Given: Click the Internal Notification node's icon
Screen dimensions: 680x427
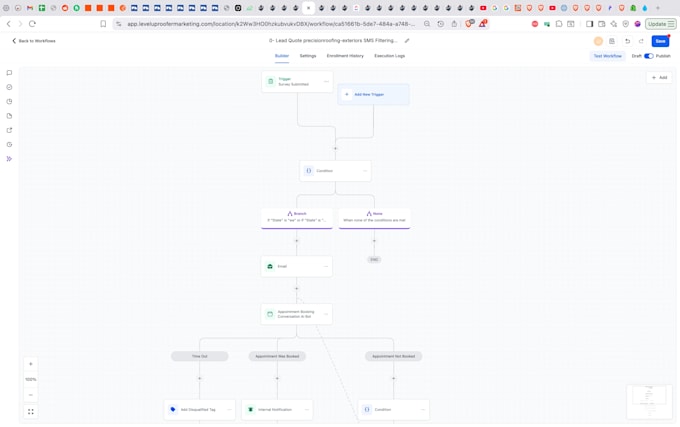Looking at the screenshot, I should (250, 409).
